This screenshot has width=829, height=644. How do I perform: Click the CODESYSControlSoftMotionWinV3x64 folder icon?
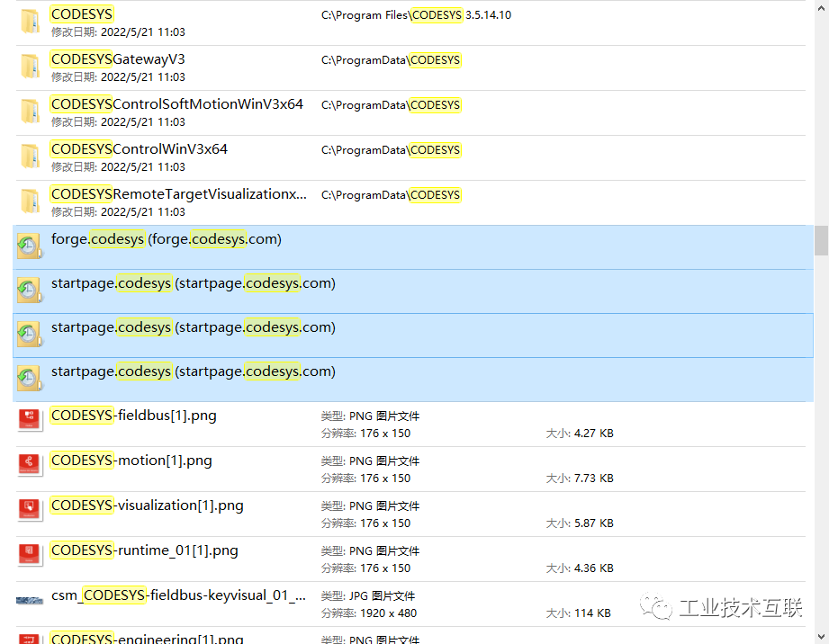pyautogui.click(x=30, y=112)
